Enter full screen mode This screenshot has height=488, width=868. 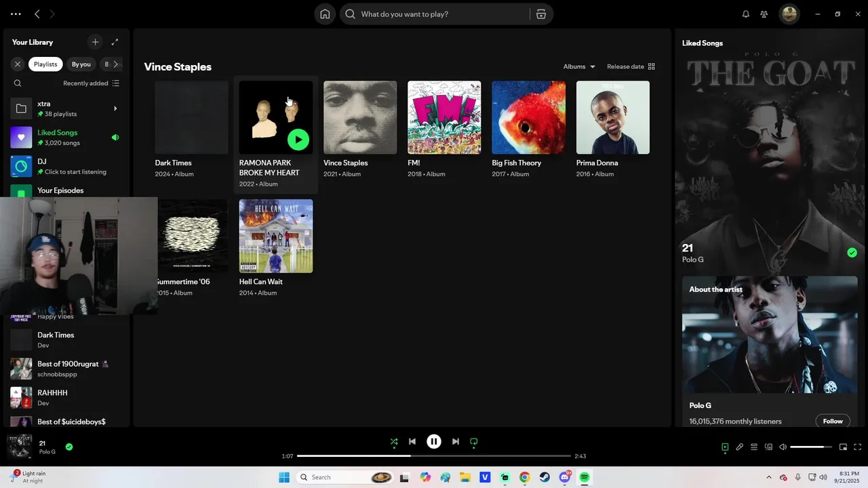[858, 447]
